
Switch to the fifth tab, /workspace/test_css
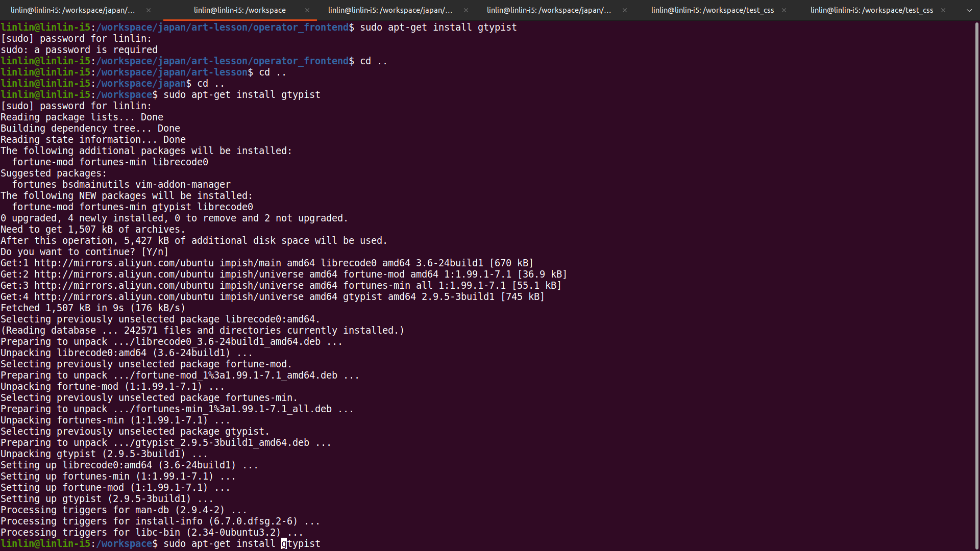pos(712,10)
